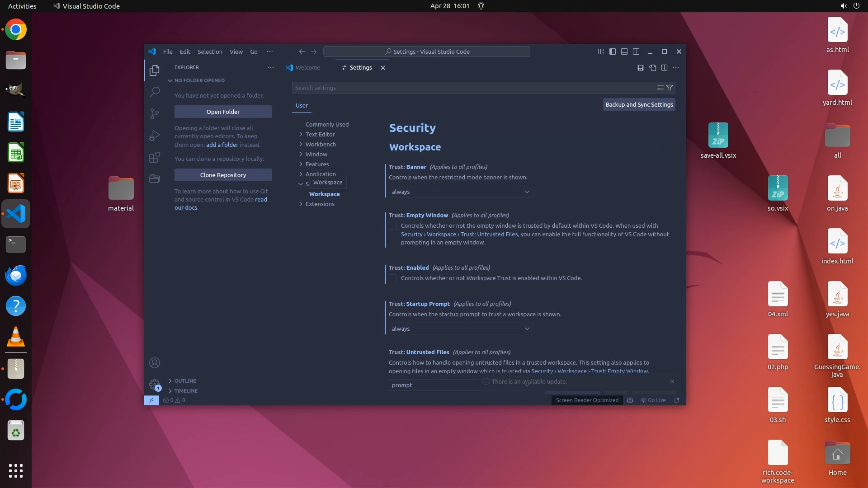This screenshot has height=488, width=868.
Task: Toggle primary side bar layout icon
Action: point(613,52)
